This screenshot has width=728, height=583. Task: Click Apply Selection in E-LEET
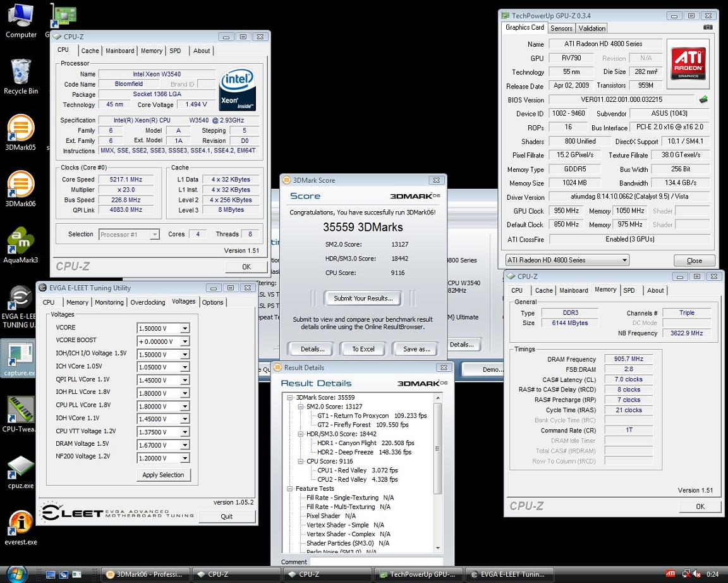pyautogui.click(x=164, y=475)
